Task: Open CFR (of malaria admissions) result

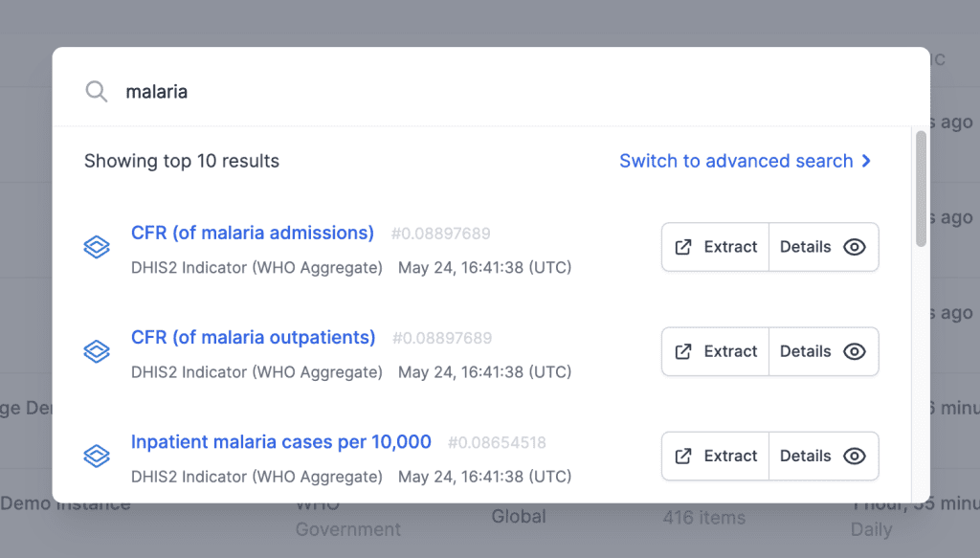Action: (x=253, y=233)
